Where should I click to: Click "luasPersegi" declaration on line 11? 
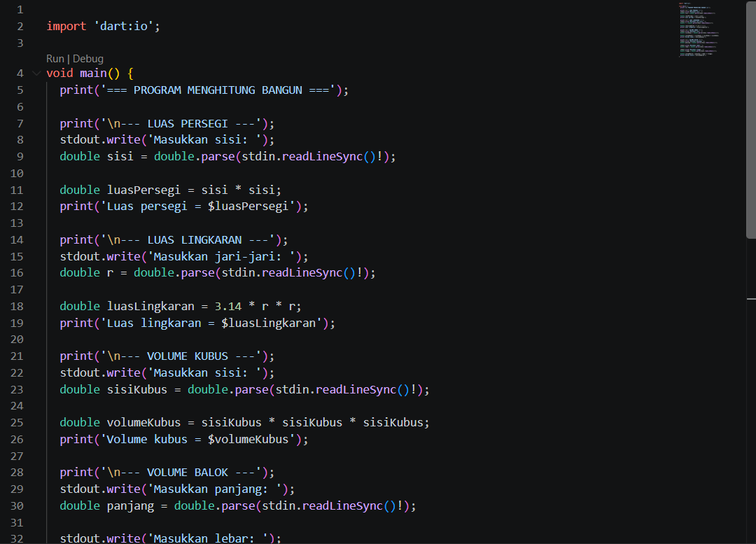(143, 190)
